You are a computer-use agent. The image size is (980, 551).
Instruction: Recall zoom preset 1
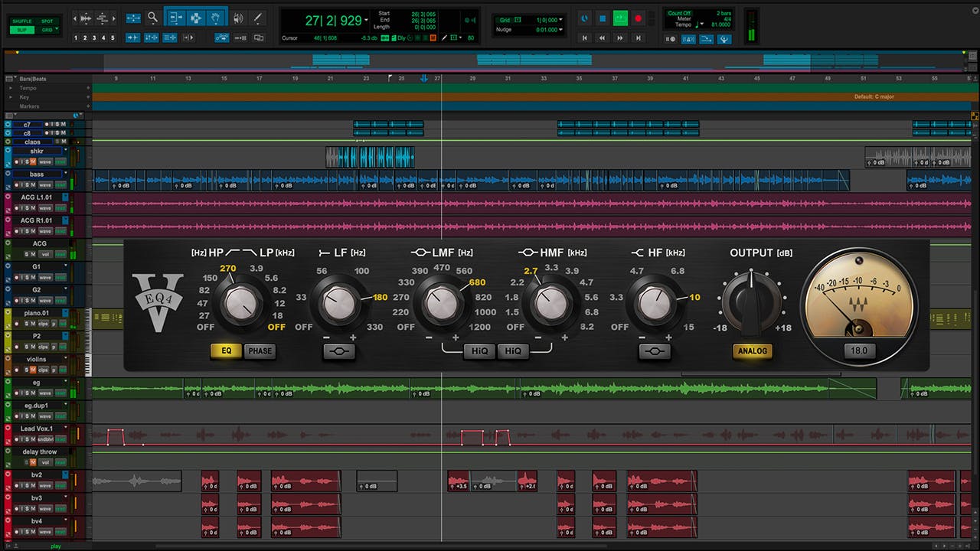point(76,37)
